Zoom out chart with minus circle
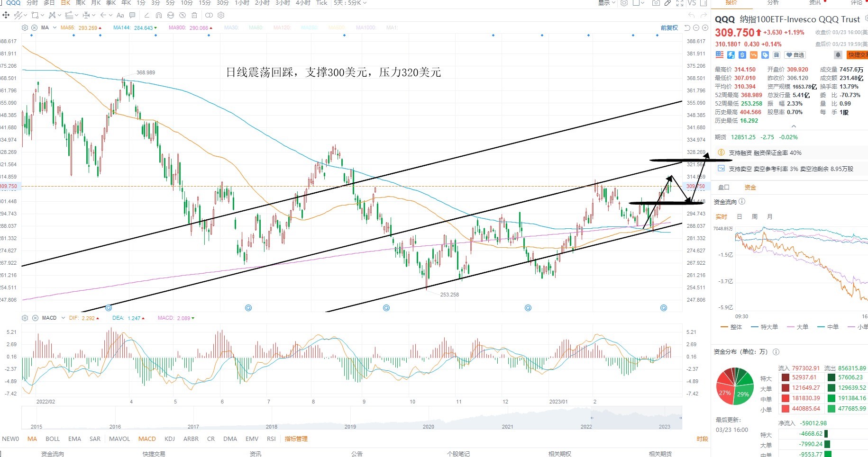 [x=696, y=27]
